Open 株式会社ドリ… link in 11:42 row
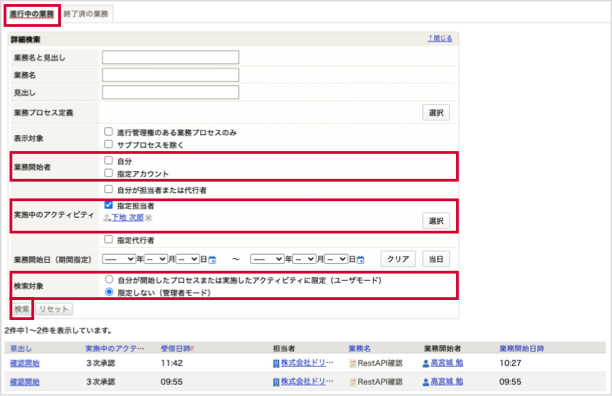Screen dimensions: 612x396 coord(307,363)
